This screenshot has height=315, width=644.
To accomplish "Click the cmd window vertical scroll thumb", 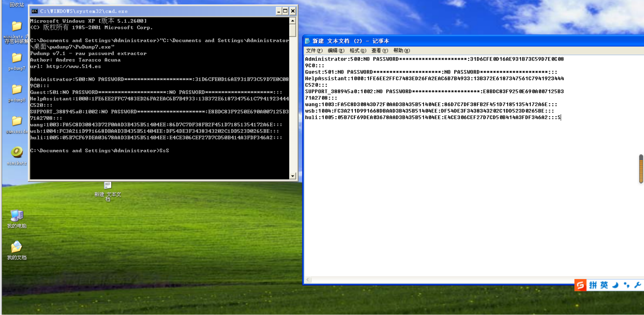I will (293, 30).
